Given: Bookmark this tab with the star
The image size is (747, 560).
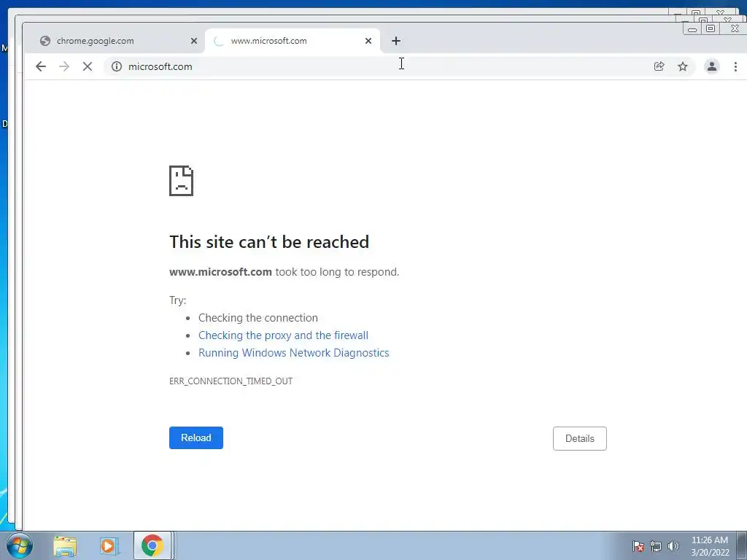Looking at the screenshot, I should pos(683,66).
